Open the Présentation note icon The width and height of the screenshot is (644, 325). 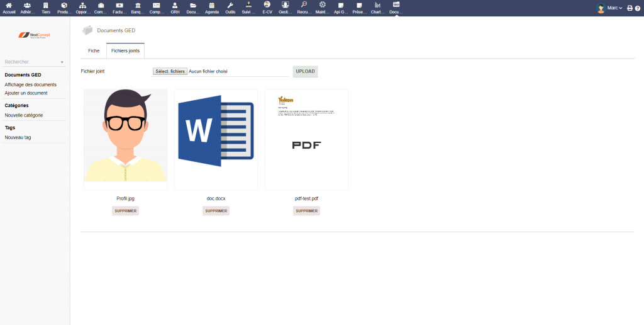(x=360, y=5)
